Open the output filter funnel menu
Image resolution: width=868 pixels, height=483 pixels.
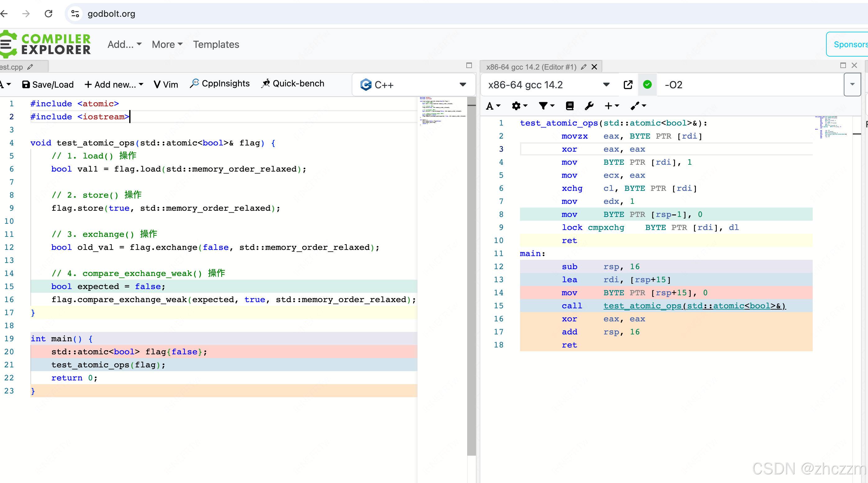click(546, 106)
